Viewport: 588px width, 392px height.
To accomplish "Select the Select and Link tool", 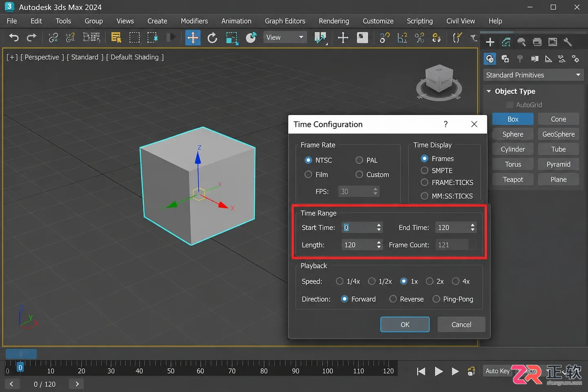I will tap(53, 38).
